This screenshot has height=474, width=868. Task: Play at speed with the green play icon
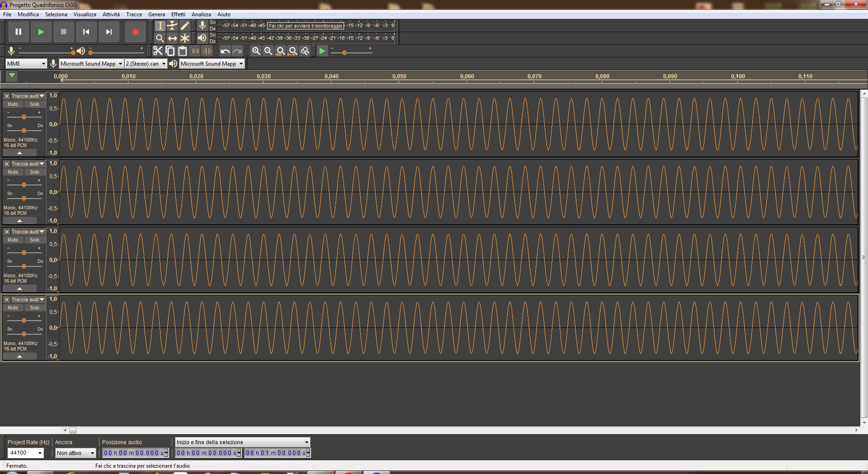[322, 51]
